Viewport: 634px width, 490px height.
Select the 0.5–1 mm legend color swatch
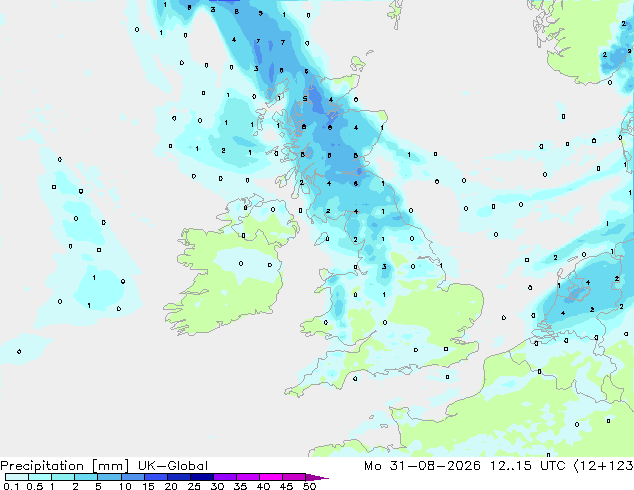(x=40, y=477)
